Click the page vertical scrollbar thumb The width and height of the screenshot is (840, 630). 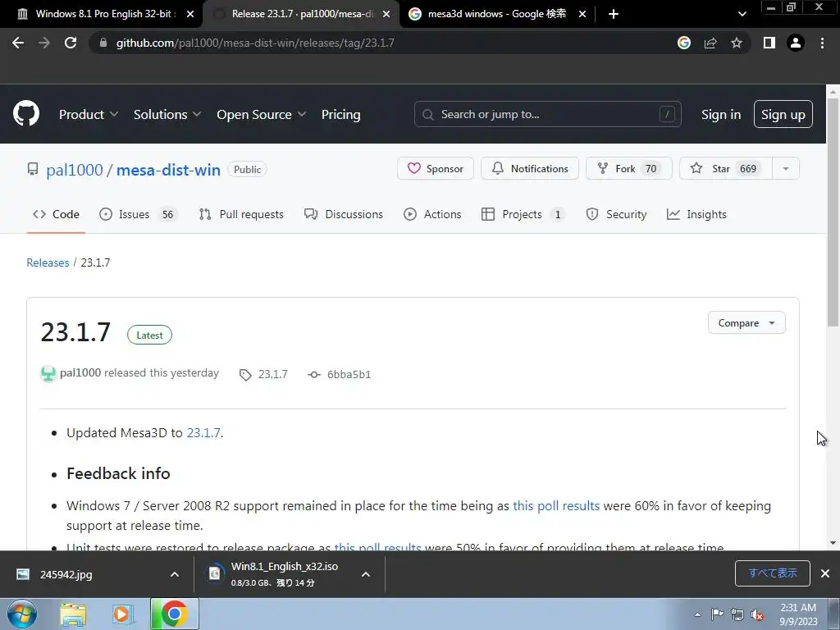(833, 212)
